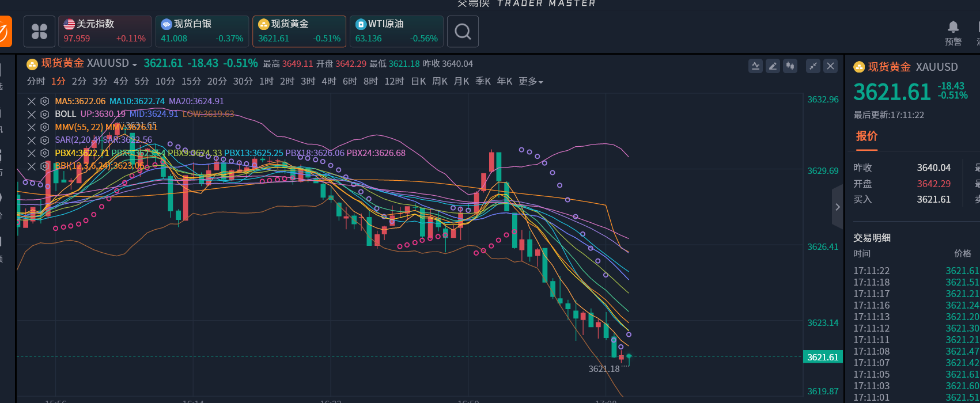Switch to the 季K timeframe
Viewport: 980px width, 403px height.
(x=483, y=82)
